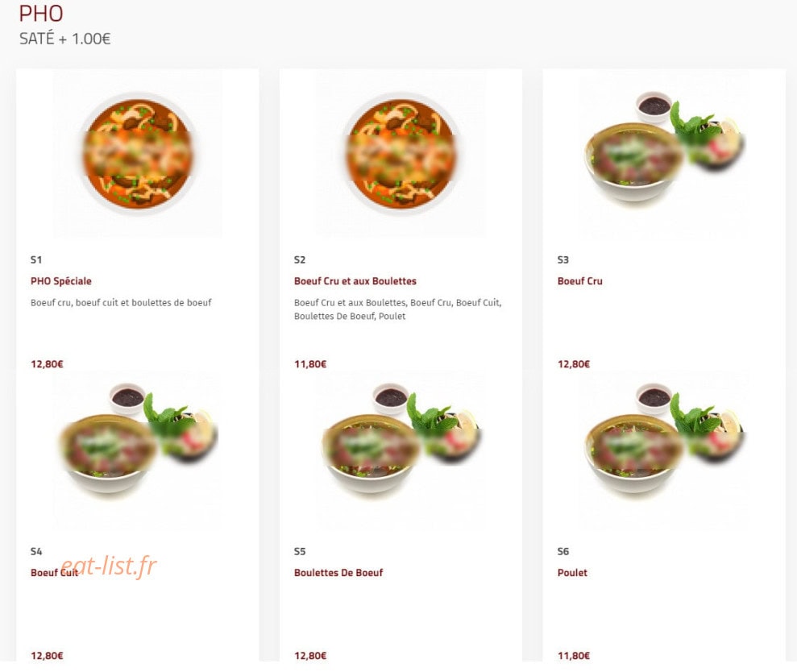Click the eat-list.fr watermark link
Image resolution: width=797 pixels, height=672 pixels.
point(108,566)
